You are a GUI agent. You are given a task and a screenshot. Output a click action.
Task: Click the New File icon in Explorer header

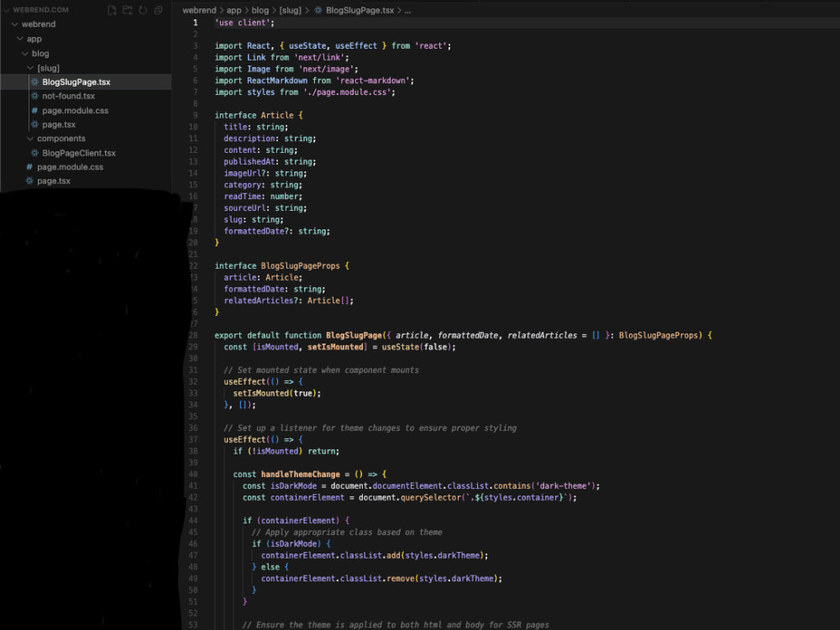112,10
